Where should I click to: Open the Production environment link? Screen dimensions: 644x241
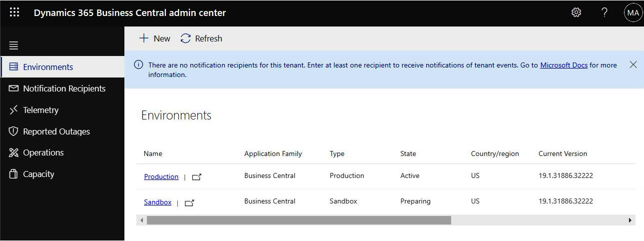click(x=161, y=176)
